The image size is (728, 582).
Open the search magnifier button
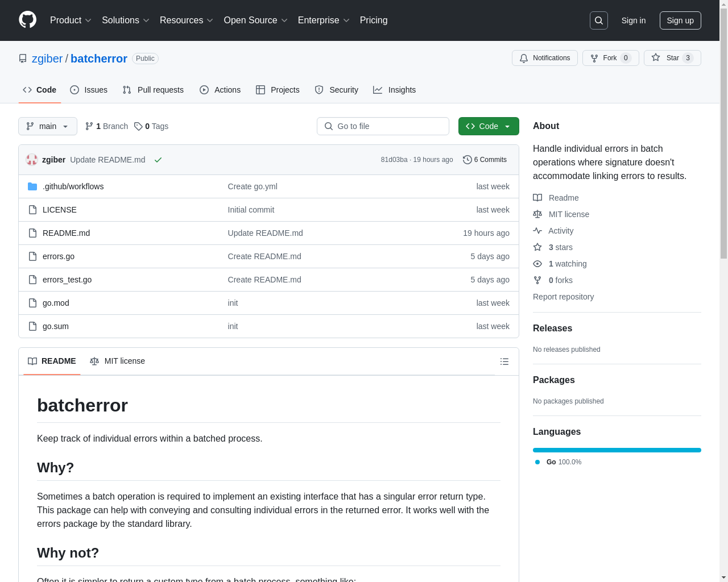click(599, 20)
